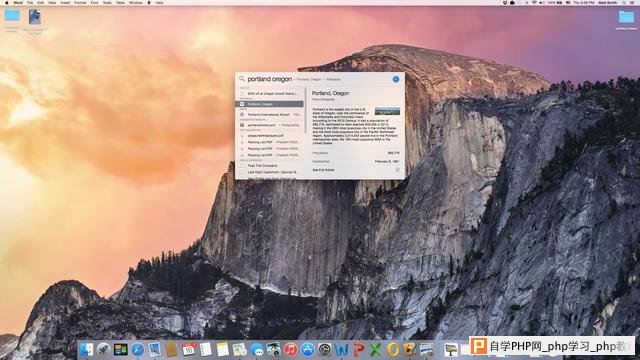Open Messages blue bubble in Dock
This screenshot has width=640, height=360.
[x=257, y=349]
